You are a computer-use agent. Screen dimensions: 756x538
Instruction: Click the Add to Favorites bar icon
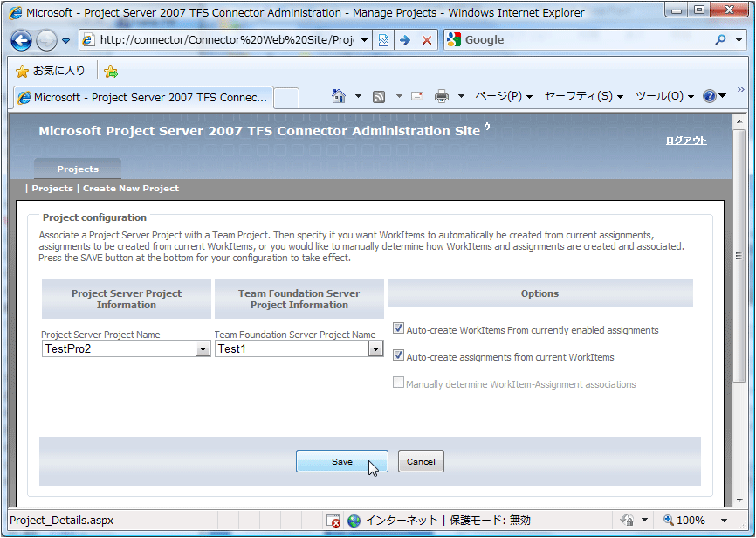[x=110, y=72]
